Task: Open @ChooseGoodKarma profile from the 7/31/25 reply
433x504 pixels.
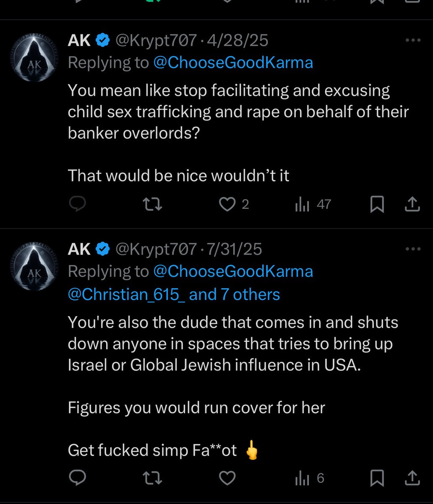Action: 233,271
